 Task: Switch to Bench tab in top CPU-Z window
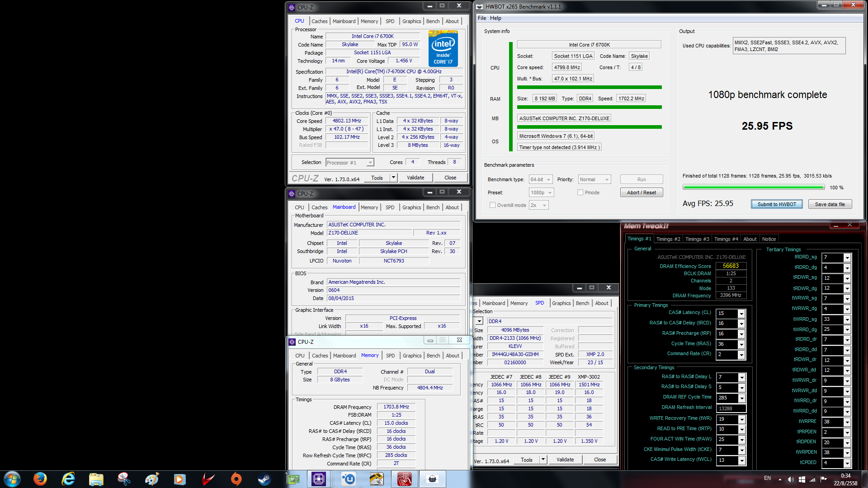click(x=433, y=21)
